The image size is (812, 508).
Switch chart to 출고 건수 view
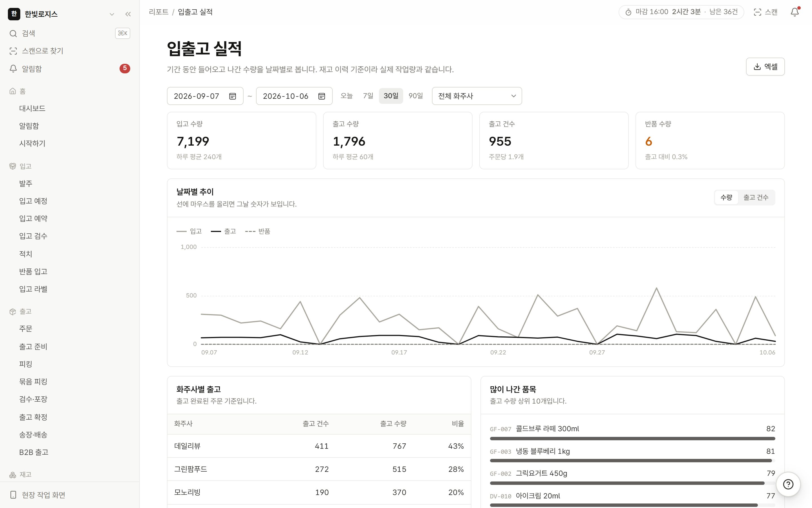pos(756,197)
